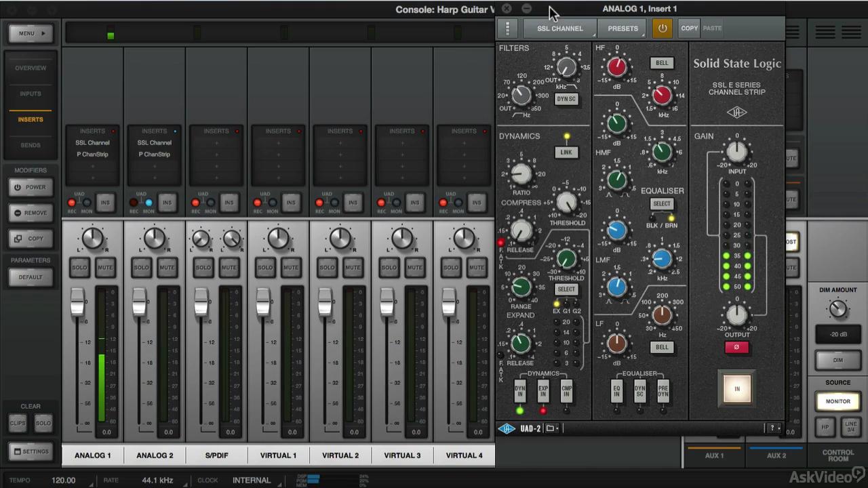The height and width of the screenshot is (488, 868).
Task: Switch to the OVERVIEW view
Action: click(31, 68)
